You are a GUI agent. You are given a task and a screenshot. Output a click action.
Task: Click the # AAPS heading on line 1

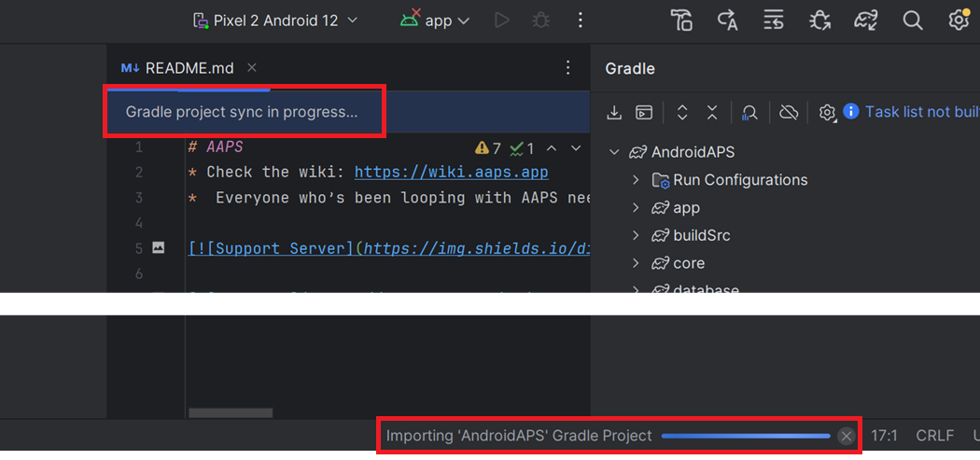(x=215, y=147)
